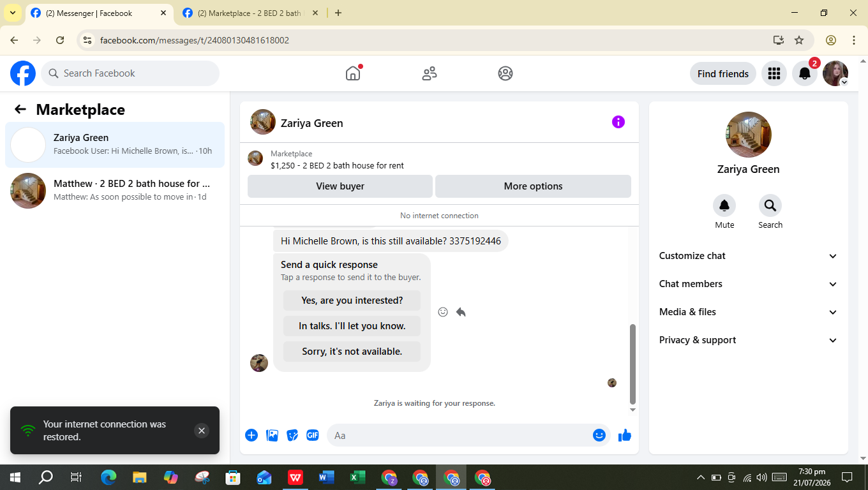Expand the Customize chat section

(749, 256)
